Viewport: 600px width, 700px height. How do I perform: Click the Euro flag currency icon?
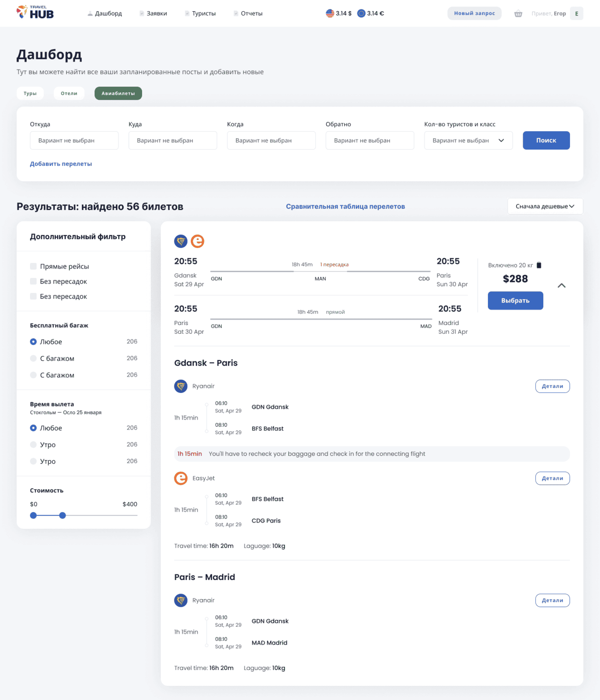click(x=361, y=13)
